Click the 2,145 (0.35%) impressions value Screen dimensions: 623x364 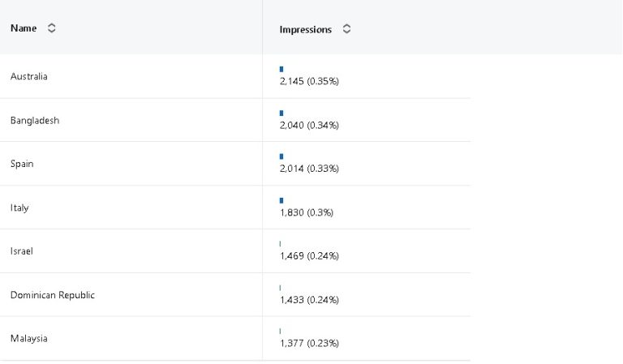pyautogui.click(x=309, y=81)
